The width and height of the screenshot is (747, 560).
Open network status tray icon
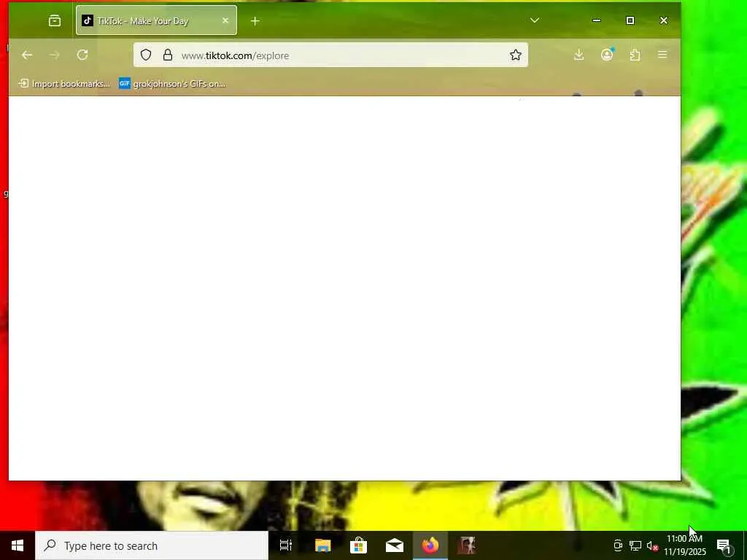click(635, 545)
